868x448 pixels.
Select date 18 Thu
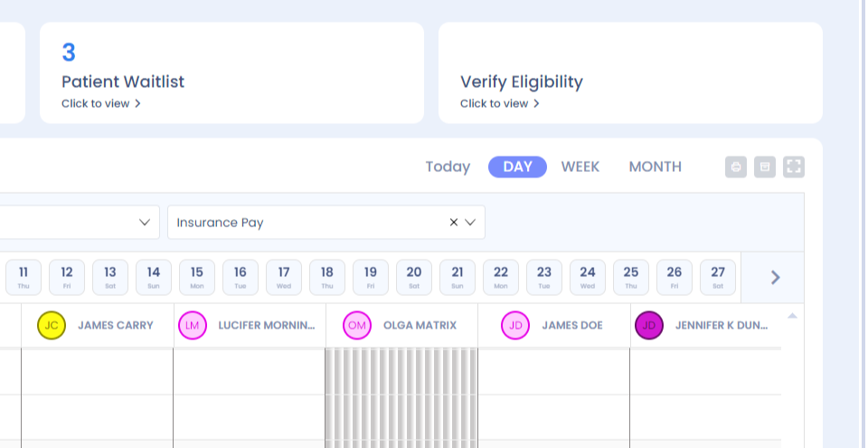tap(327, 277)
